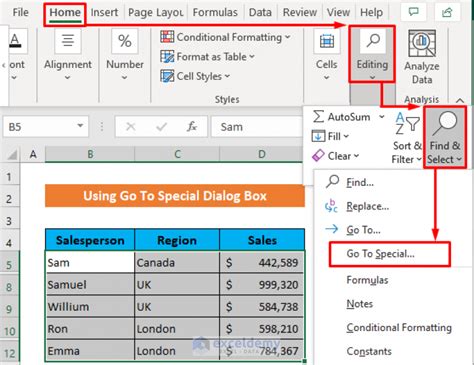Click the Salesperson header cell
This screenshot has width=474, height=365.
[90, 240]
